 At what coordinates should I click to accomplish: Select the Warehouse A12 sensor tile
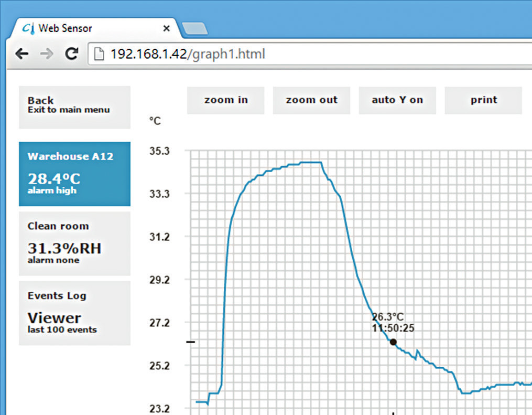point(74,174)
